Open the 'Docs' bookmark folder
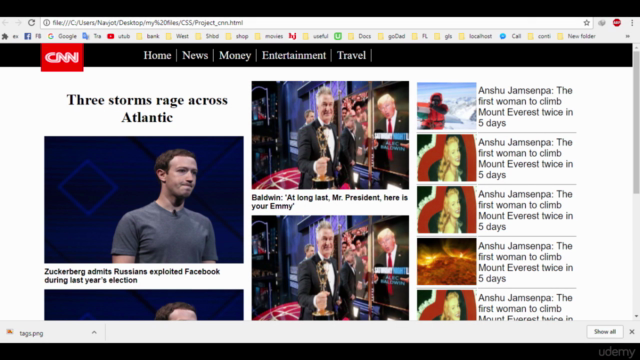 point(360,36)
